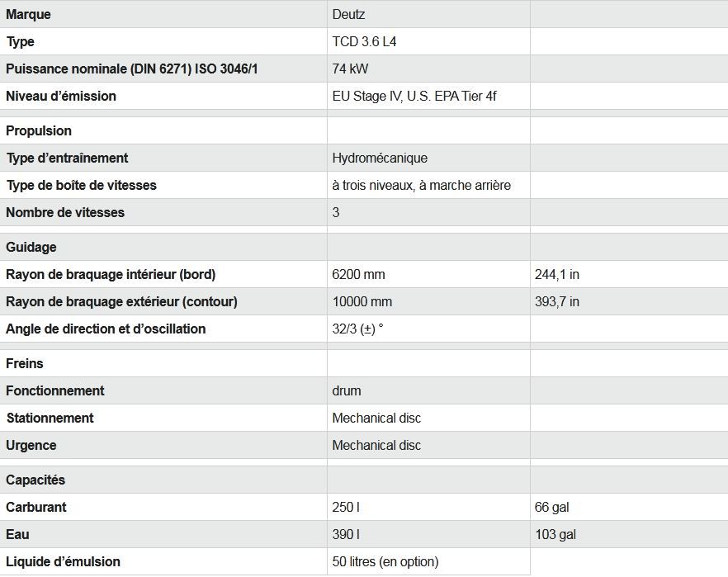Click the 'Freins' section header

click(x=25, y=363)
